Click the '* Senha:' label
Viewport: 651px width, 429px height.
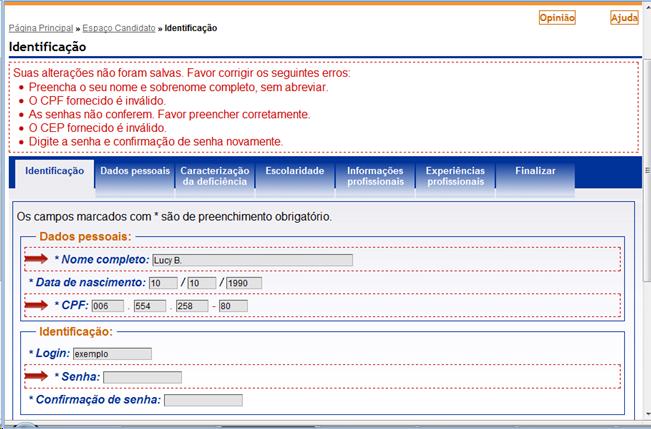point(77,377)
